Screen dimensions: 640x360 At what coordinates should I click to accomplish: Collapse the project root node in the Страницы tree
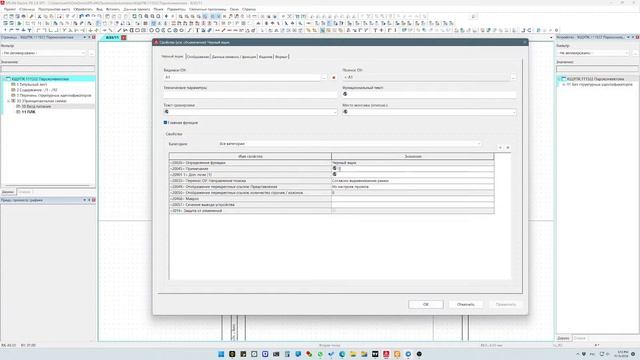[3, 79]
